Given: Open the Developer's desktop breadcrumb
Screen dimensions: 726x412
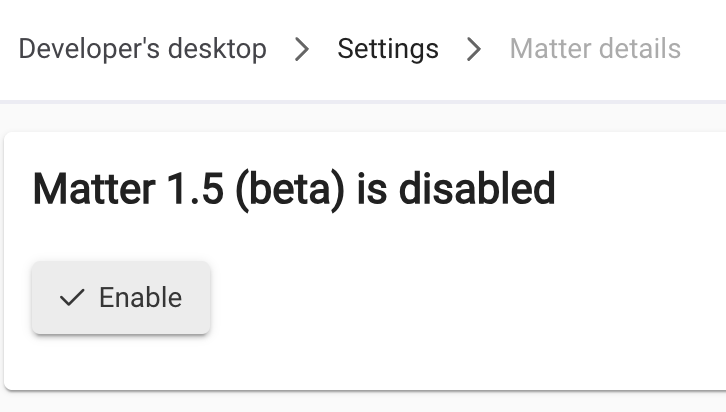Looking at the screenshot, I should click(x=143, y=49).
